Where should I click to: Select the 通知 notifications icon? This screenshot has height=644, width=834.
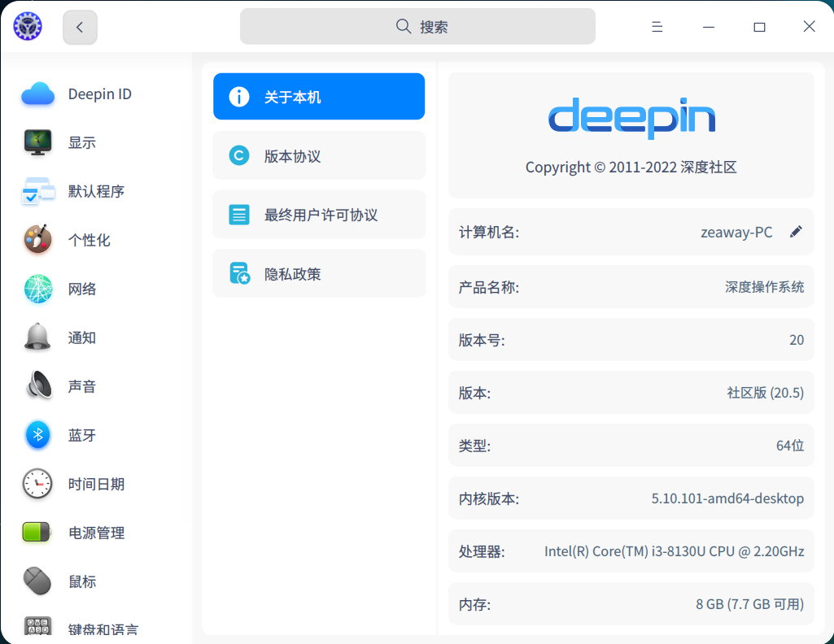tap(37, 337)
